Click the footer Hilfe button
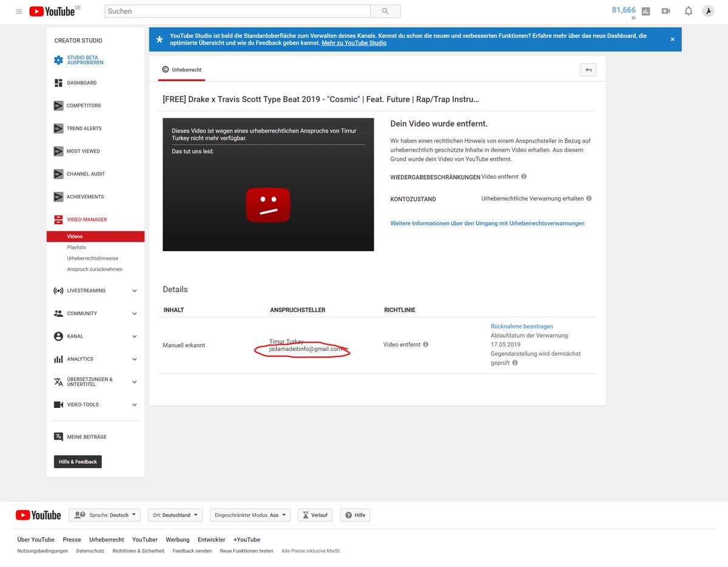This screenshot has height=567, width=728. click(x=356, y=515)
